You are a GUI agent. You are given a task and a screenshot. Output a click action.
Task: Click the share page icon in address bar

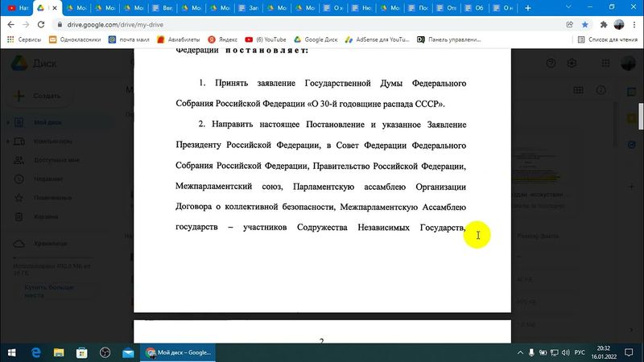[570, 25]
